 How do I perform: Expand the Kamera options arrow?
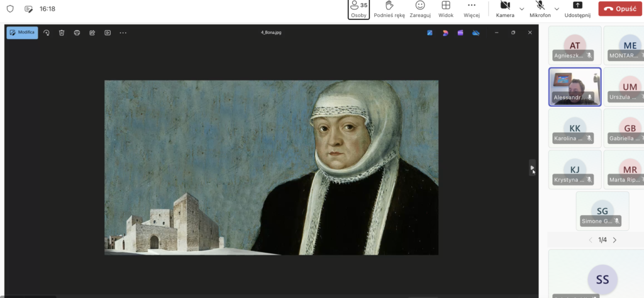tap(521, 9)
